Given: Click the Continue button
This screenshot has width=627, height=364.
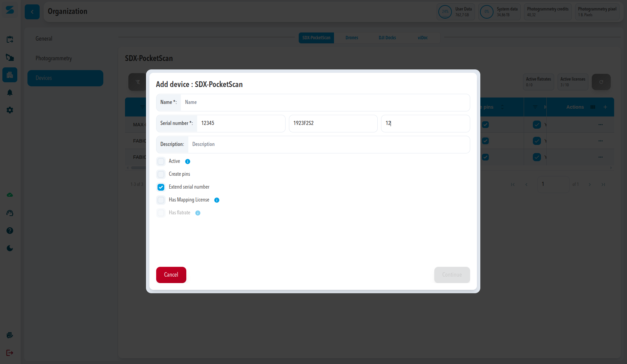Looking at the screenshot, I should click(x=452, y=275).
